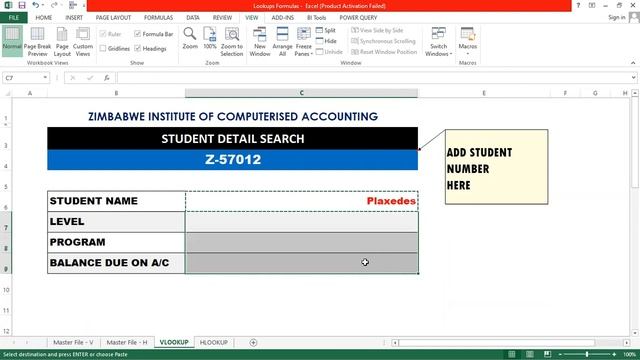640x360 pixels.
Task: Click Reset Window Position
Action: (384, 52)
